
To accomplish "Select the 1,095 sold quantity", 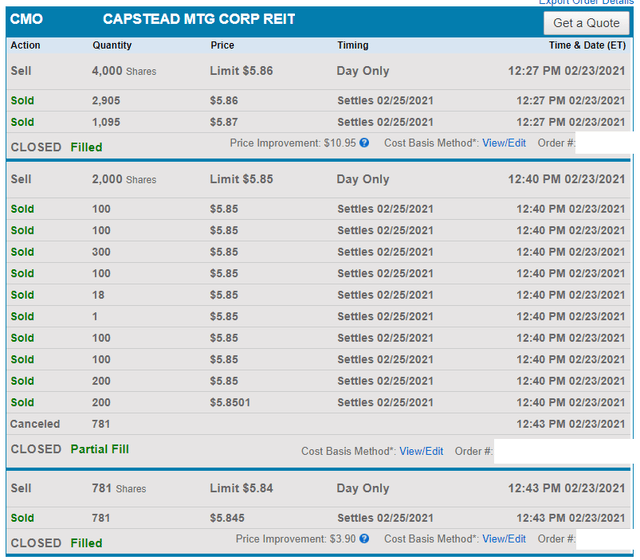I will pos(106,122).
